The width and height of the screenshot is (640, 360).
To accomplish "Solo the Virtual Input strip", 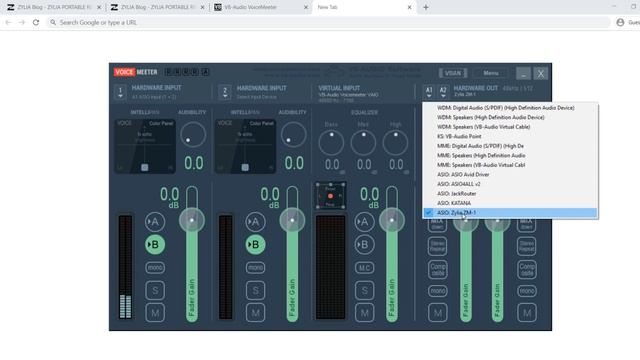I will pyautogui.click(x=364, y=290).
